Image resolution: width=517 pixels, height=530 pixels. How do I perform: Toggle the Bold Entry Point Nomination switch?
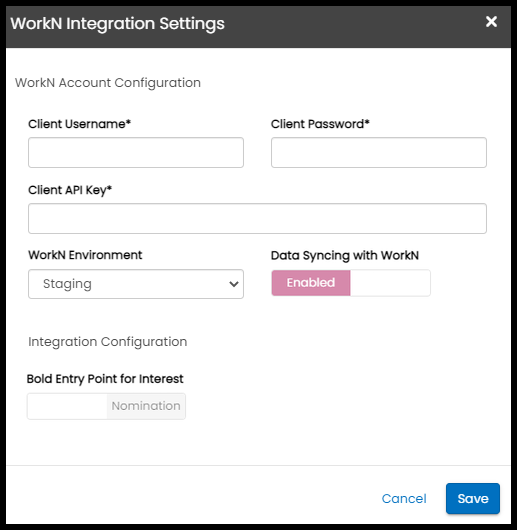coord(106,406)
